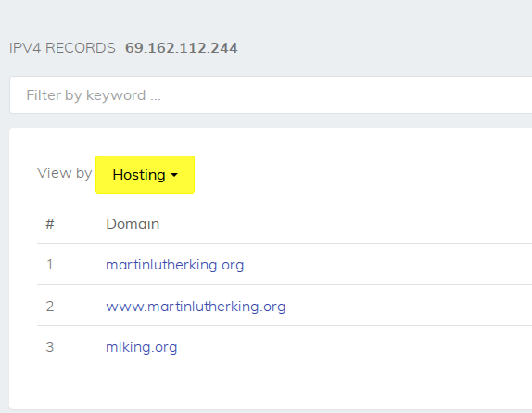Click the last octet 244 of IP
The height and width of the screenshot is (413, 532).
224,48
